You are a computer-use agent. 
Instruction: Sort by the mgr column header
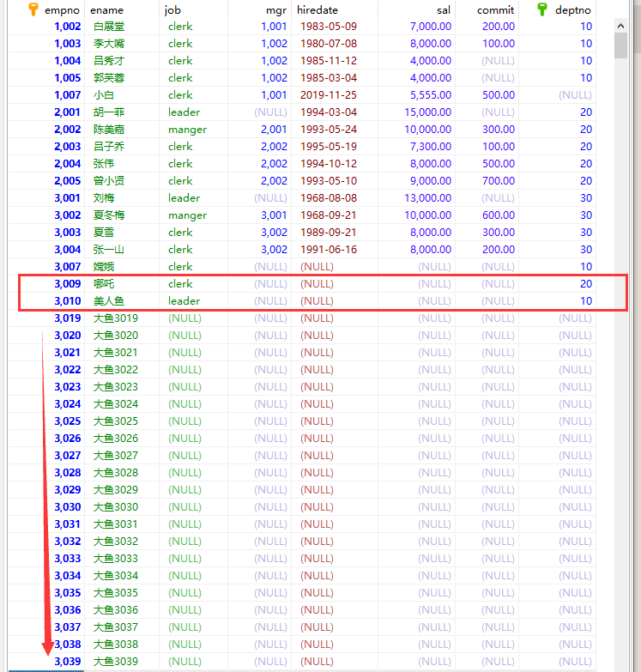click(259, 9)
